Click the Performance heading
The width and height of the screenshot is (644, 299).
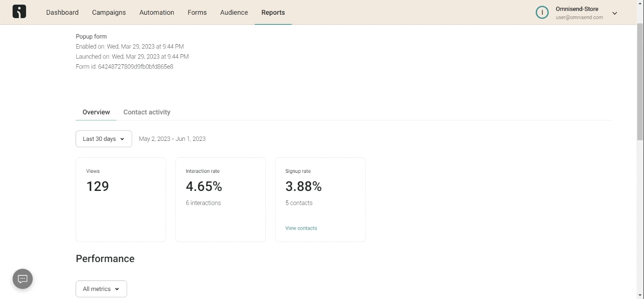point(105,259)
